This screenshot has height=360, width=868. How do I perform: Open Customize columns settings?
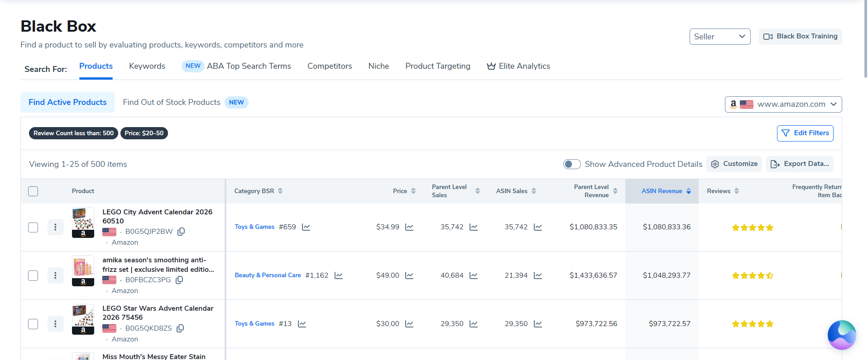pyautogui.click(x=734, y=164)
